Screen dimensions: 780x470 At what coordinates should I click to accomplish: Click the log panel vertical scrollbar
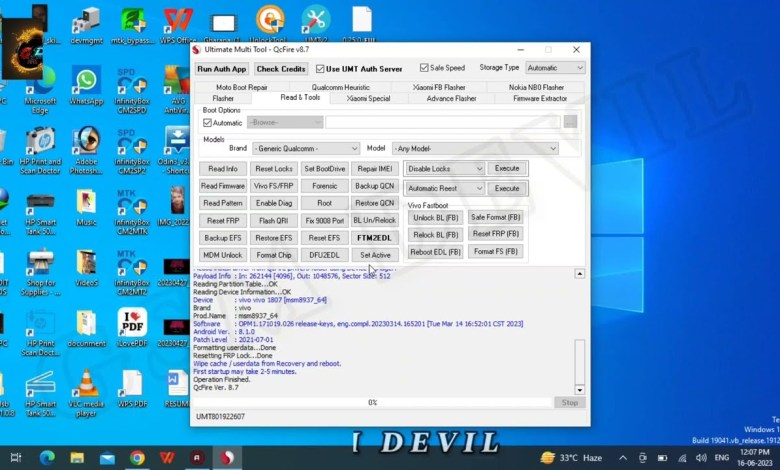[579, 360]
